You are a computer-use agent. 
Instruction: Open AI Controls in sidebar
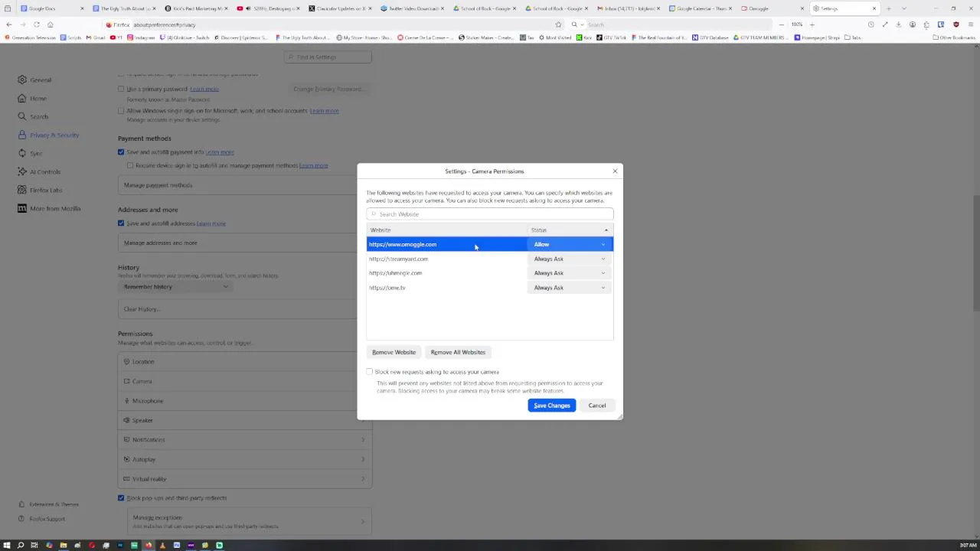coord(39,171)
